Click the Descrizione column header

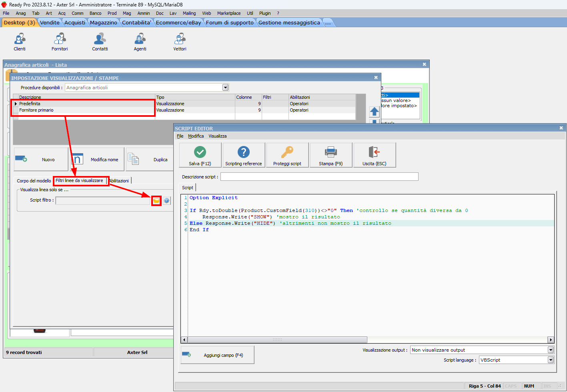click(86, 97)
